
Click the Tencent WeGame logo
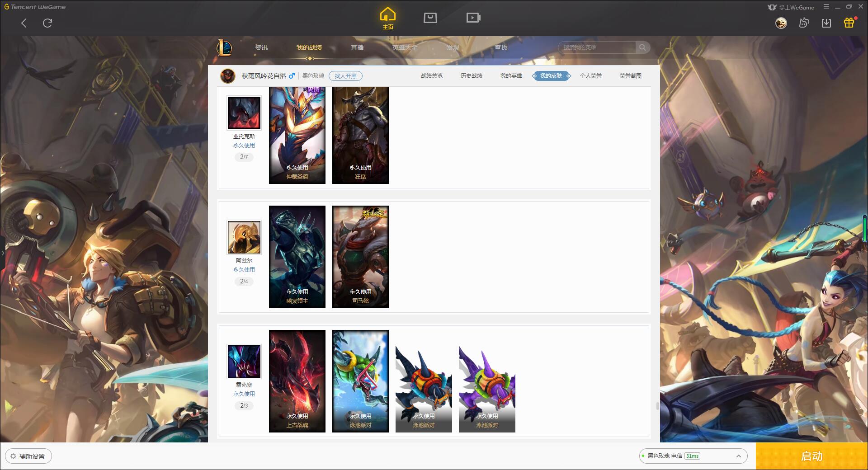(35, 7)
